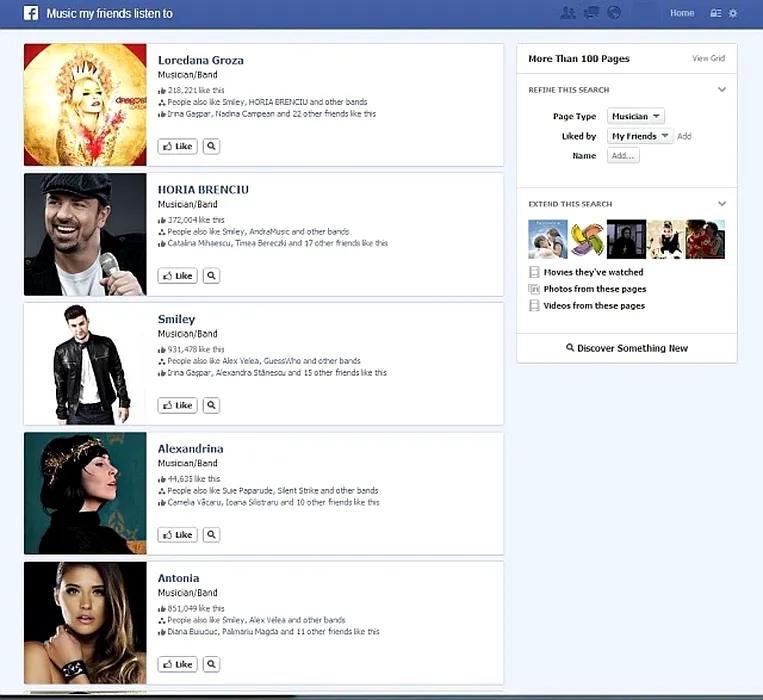This screenshot has height=700, width=763.
Task: Like the HORIA BRENCIU page
Action: click(x=177, y=276)
